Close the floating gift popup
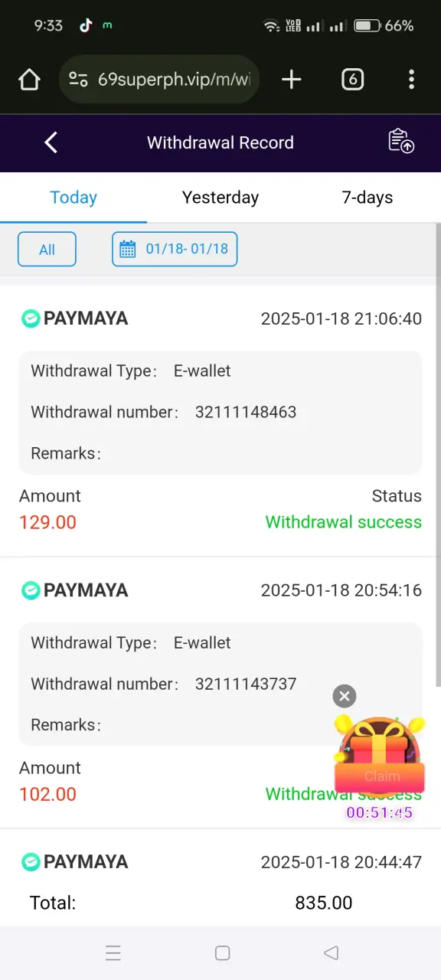Screen dimensions: 441x980 click(x=345, y=696)
